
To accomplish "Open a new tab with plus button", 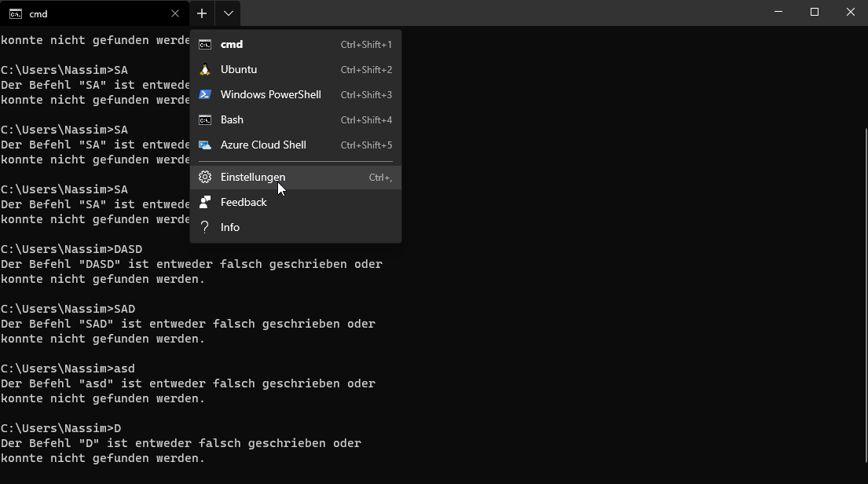I will click(202, 13).
